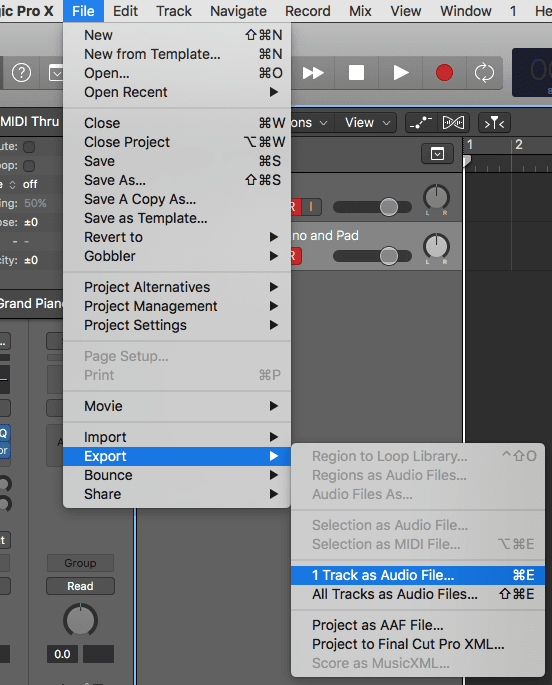552x685 pixels.
Task: Select Close Project menu item
Action: [177, 142]
